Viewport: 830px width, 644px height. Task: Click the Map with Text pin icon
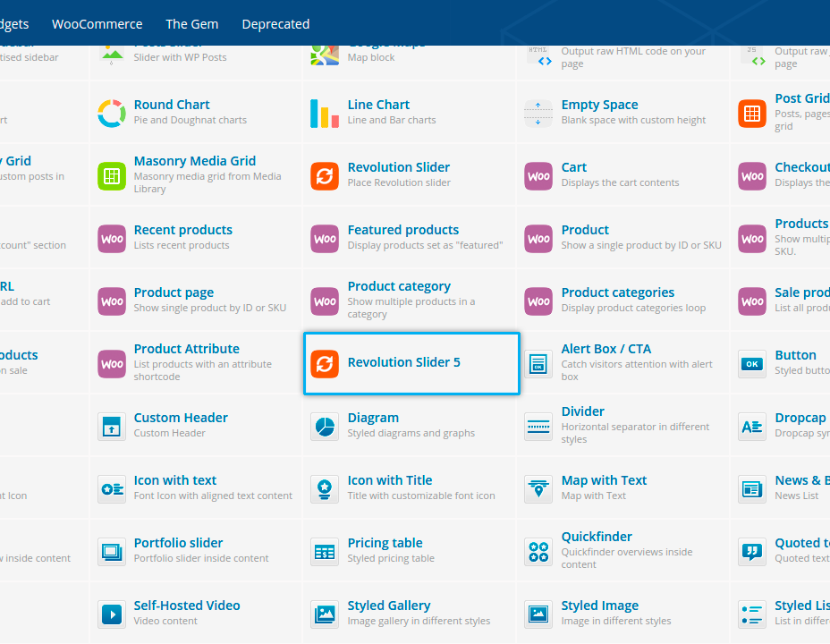tap(538, 489)
